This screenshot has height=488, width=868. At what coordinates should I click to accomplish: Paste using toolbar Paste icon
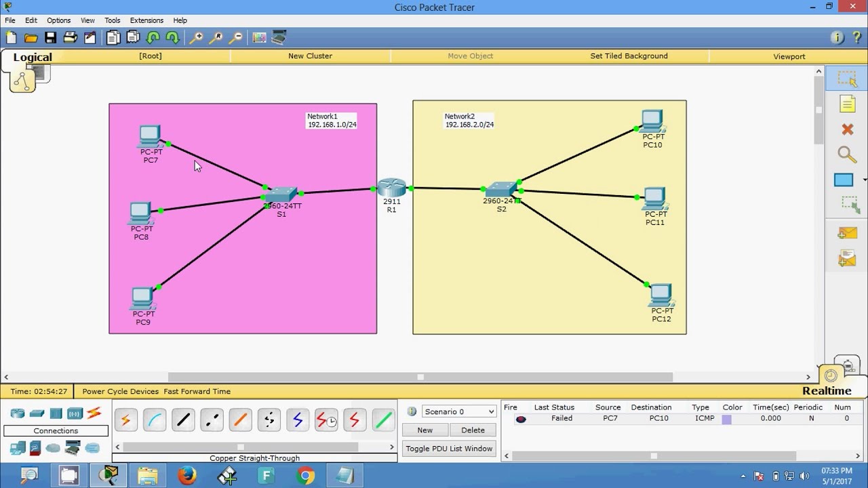133,38
